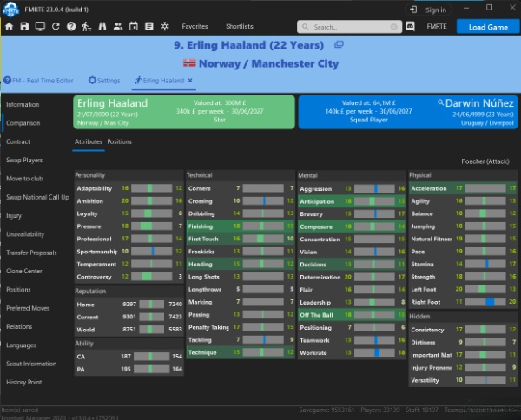Image resolution: width=521 pixels, height=420 pixels.
Task: Clear the search field with X icon
Action: [x=393, y=27]
